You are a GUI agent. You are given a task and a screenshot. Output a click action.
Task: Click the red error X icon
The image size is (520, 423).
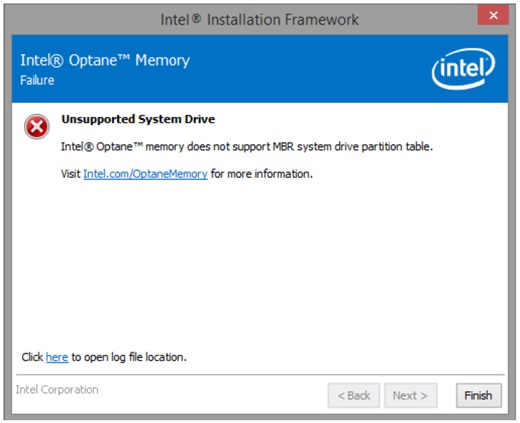tap(37, 127)
